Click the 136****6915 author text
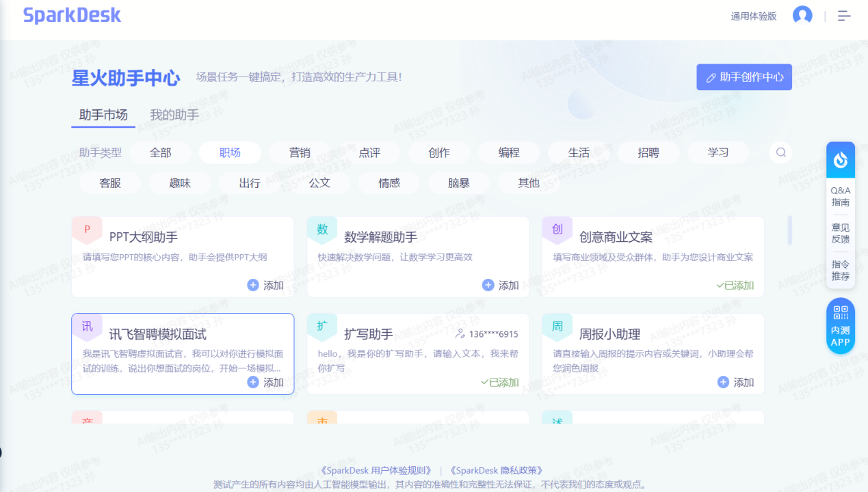Image resolution: width=868 pixels, height=492 pixels. coord(494,334)
